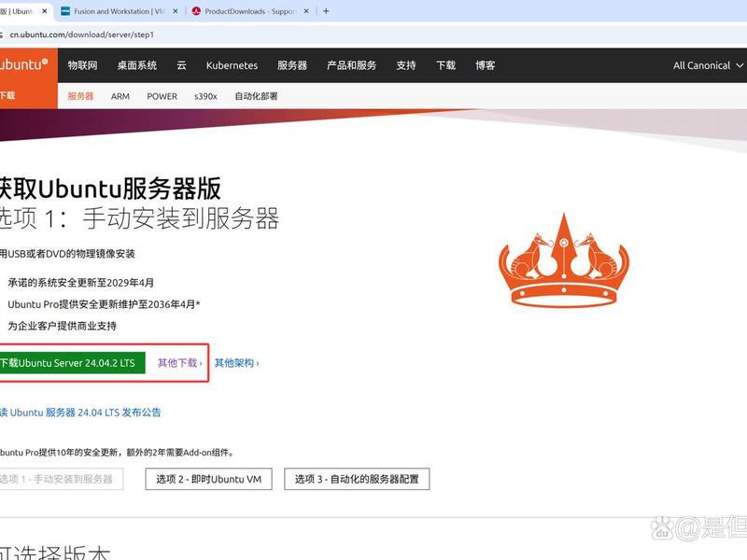
Task: Click the text Ubuntu Pro提供安全更新维护至2036年4月
Action: point(104,304)
